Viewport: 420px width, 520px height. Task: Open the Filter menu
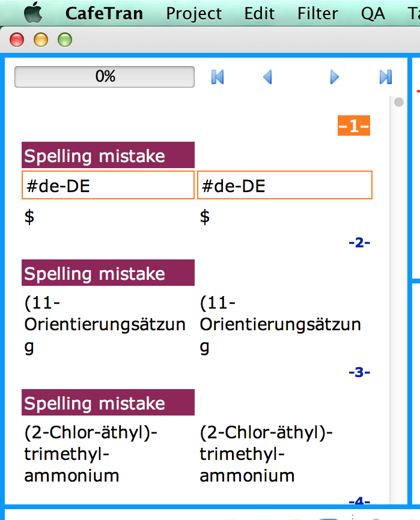pyautogui.click(x=317, y=13)
